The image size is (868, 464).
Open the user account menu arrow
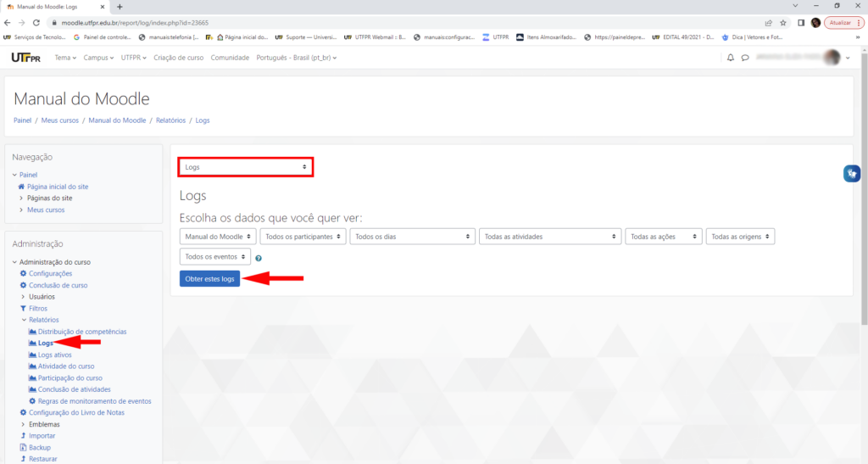(848, 58)
